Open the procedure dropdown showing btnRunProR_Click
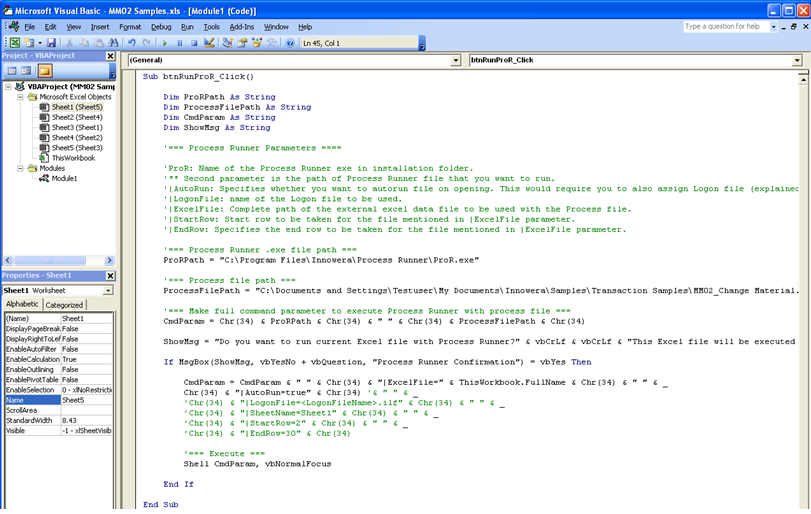Viewport: 811px width, 514px height. [x=796, y=60]
